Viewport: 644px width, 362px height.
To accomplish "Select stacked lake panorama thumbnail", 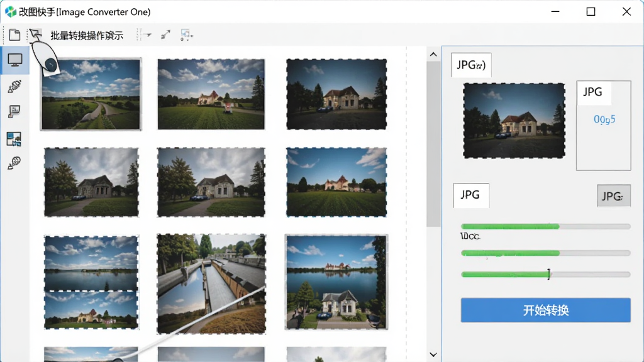I will point(91,282).
